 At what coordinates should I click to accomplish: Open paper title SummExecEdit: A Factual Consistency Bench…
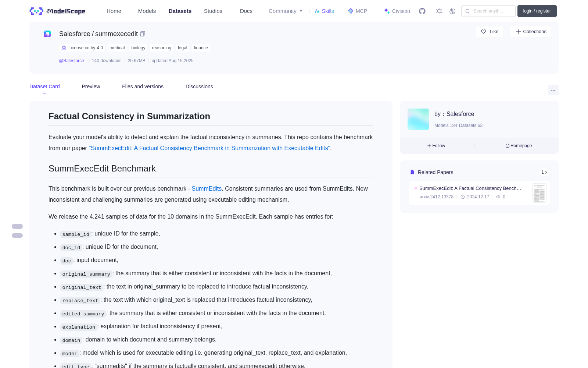(470, 188)
